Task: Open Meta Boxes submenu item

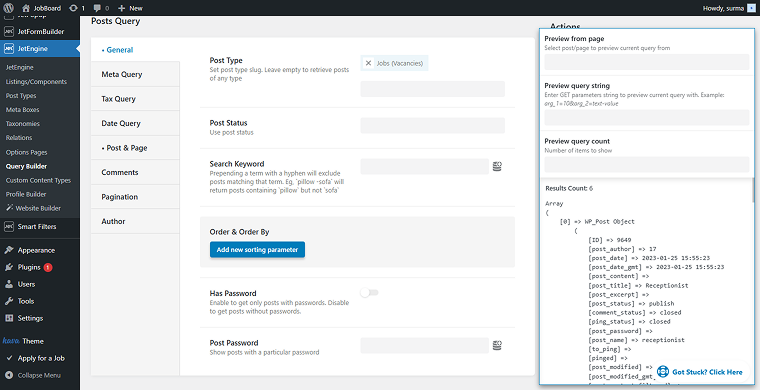Action: pos(22,109)
